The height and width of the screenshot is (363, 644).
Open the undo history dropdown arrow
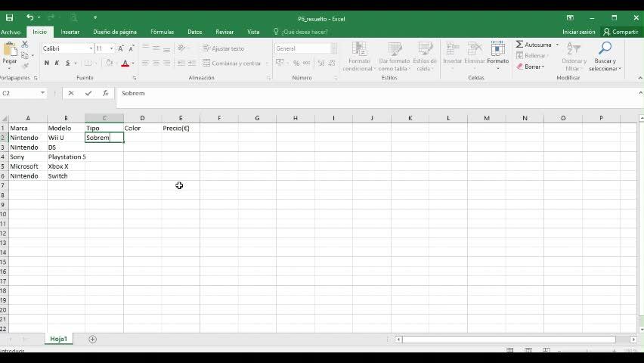[39, 17]
